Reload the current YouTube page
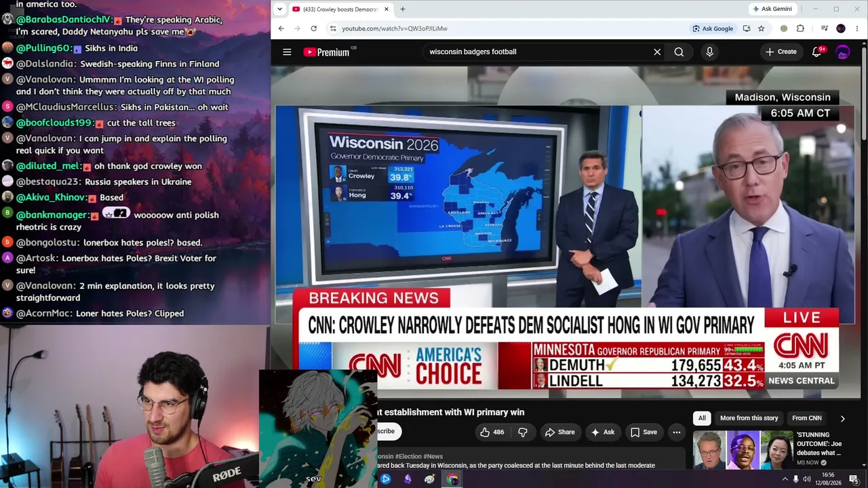 pyautogui.click(x=313, y=28)
